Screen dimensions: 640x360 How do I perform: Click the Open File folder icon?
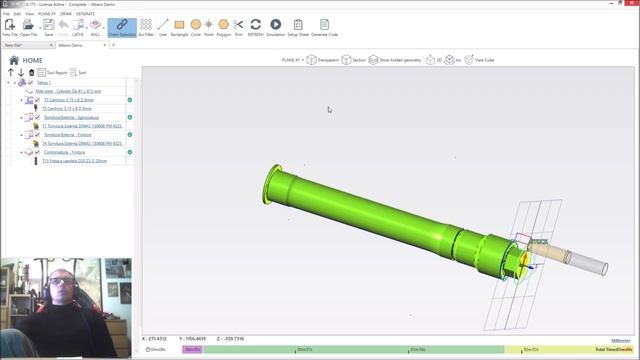click(x=28, y=25)
